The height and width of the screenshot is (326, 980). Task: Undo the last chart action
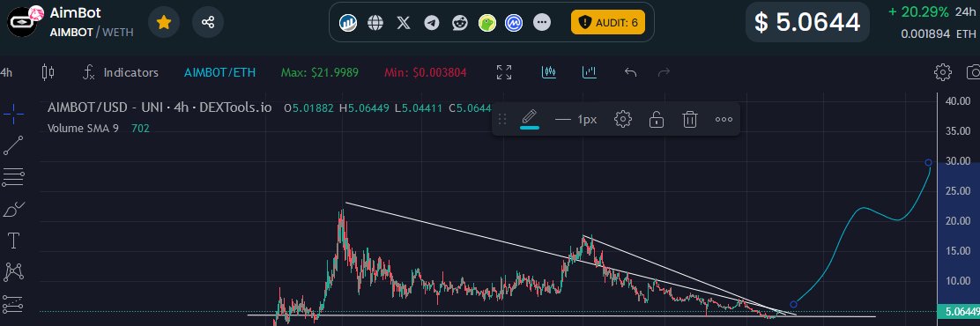tap(631, 72)
